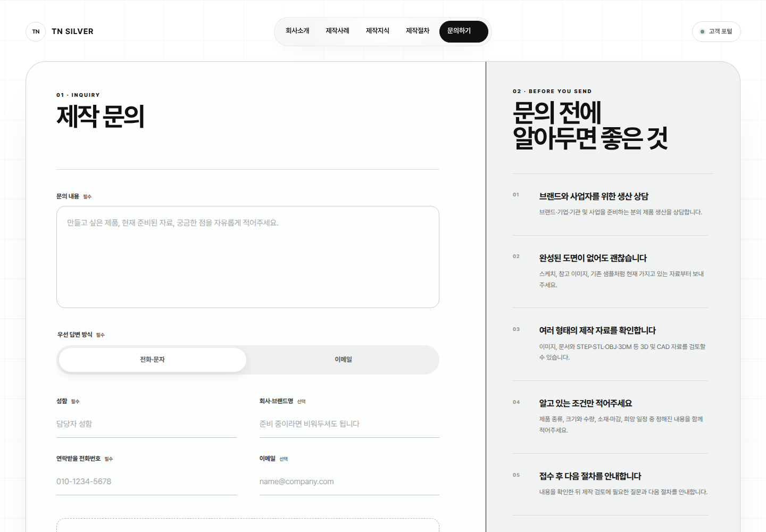The height and width of the screenshot is (532, 766).
Task: Click the TN circular logo icon
Action: (x=36, y=31)
